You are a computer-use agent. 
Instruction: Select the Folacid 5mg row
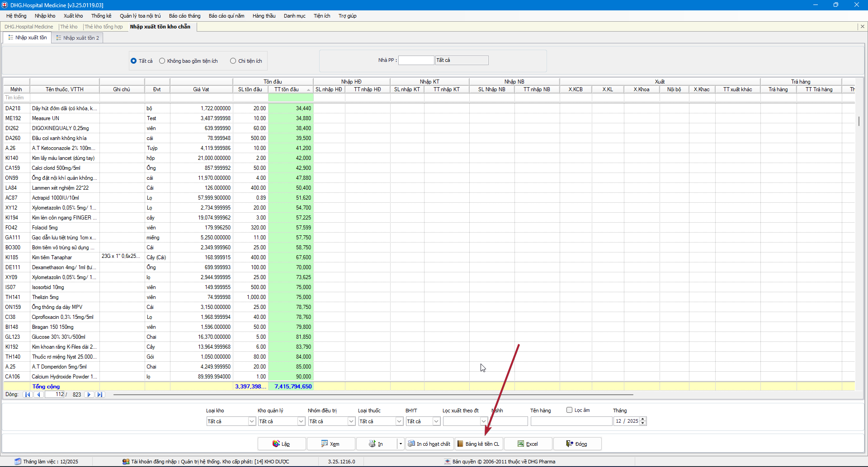(x=429, y=228)
